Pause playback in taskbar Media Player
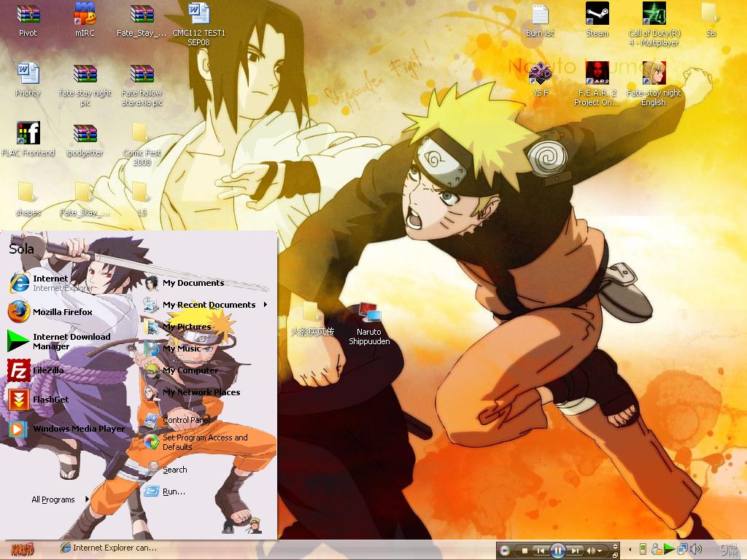Image resolution: width=747 pixels, height=560 pixels. [x=558, y=551]
